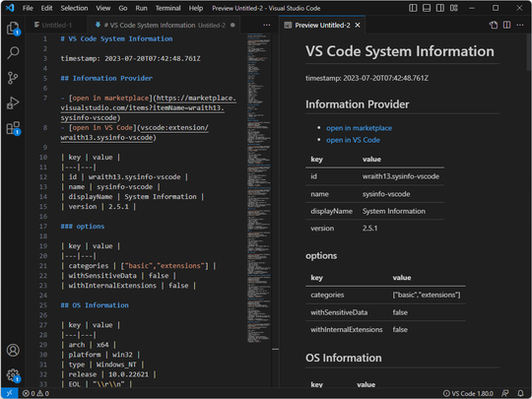Close the Preview Untitled-2 tab
Image resolution: width=532 pixels, height=399 pixels.
pos(358,25)
